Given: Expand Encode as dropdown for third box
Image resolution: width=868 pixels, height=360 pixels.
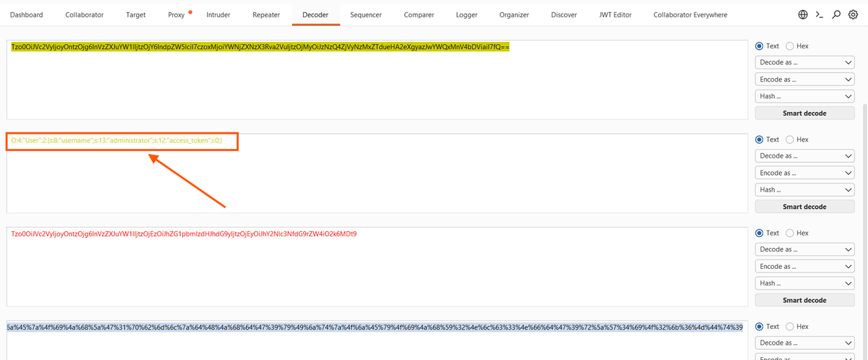Looking at the screenshot, I should [x=804, y=266].
